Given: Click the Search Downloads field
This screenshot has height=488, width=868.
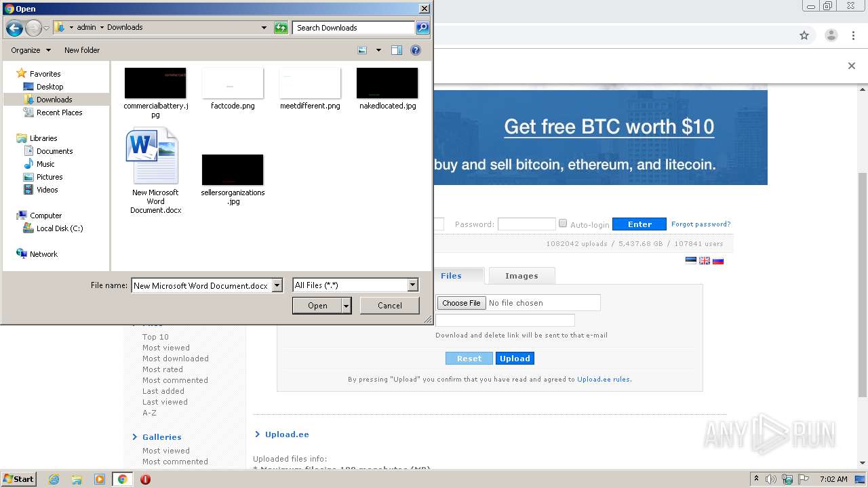Looking at the screenshot, I should pyautogui.click(x=354, y=28).
